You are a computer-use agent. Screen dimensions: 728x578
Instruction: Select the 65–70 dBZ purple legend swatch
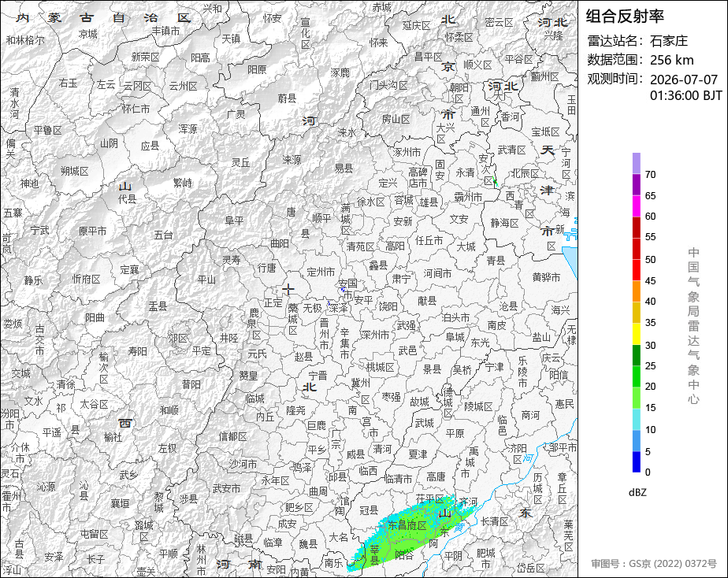tap(636, 184)
